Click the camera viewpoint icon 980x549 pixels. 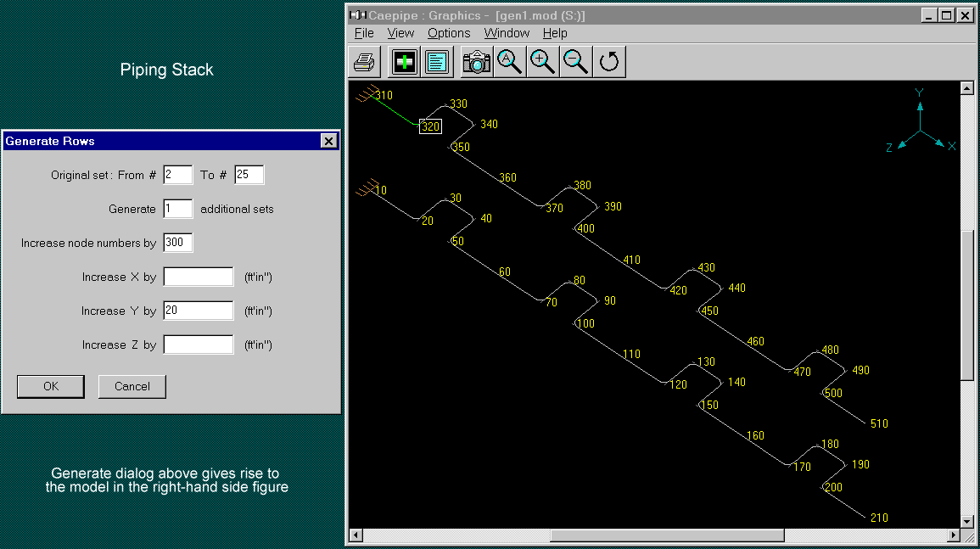476,62
